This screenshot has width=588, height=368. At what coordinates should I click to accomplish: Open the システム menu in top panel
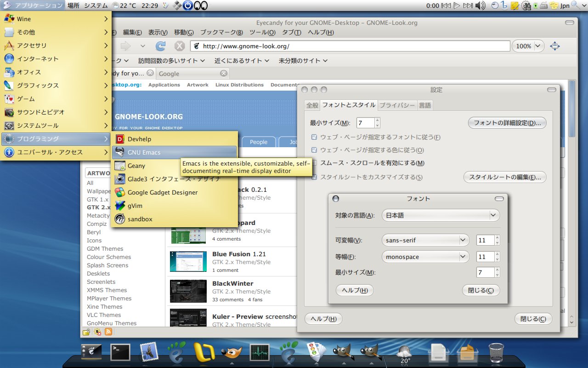pyautogui.click(x=96, y=6)
